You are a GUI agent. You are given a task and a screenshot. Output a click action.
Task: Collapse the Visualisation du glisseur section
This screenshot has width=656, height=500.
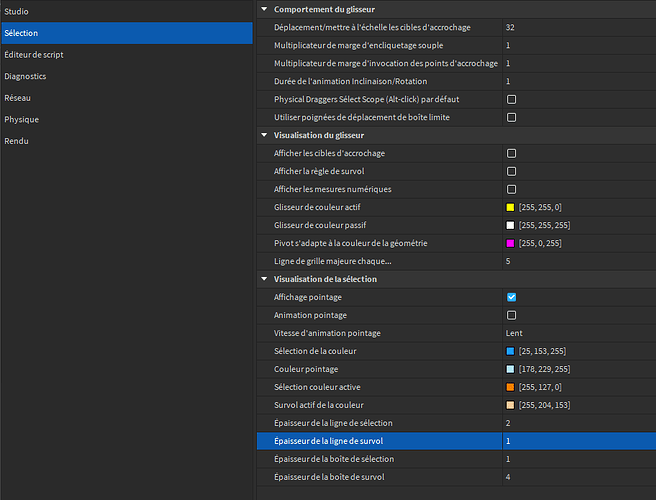pyautogui.click(x=264, y=135)
